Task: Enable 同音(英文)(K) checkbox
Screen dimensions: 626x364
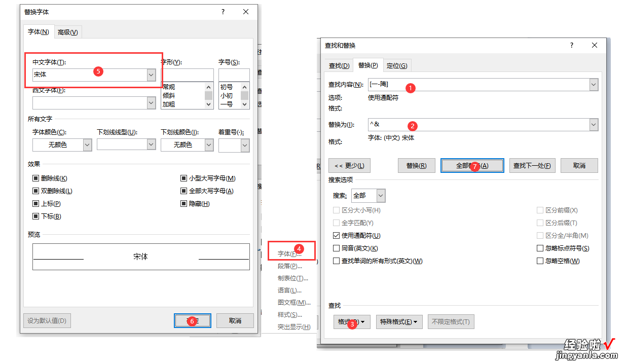Action: pos(337,248)
